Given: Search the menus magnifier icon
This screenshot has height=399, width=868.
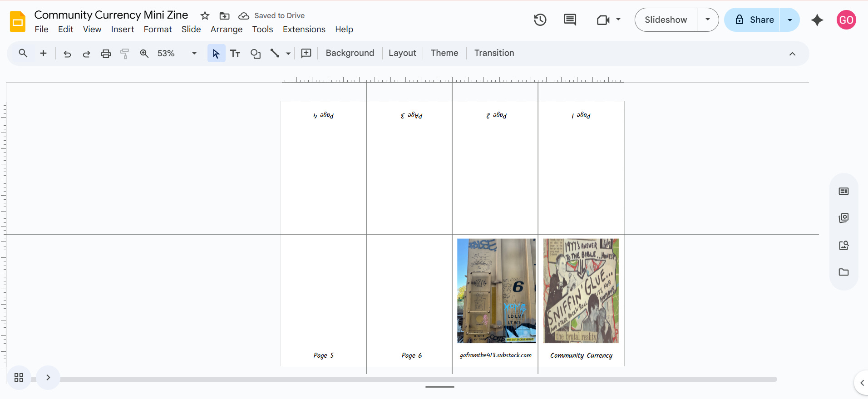Looking at the screenshot, I should pos(23,54).
